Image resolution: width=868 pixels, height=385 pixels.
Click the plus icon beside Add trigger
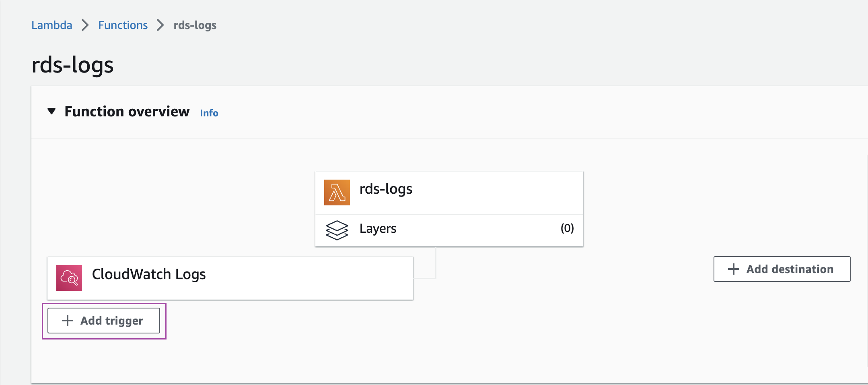[68, 321]
